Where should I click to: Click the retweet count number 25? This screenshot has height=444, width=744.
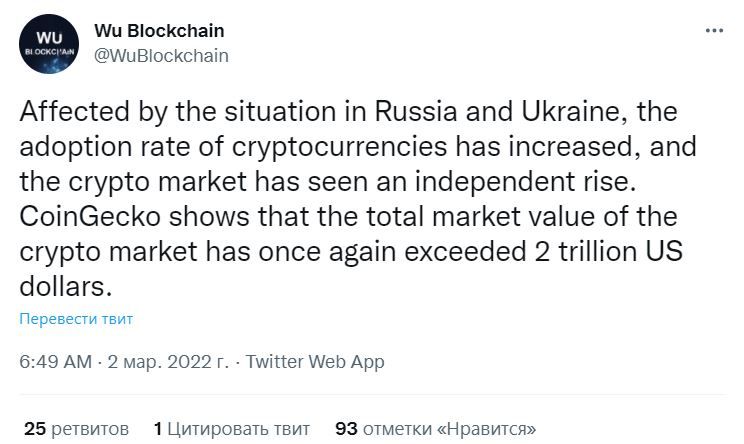click(x=34, y=429)
